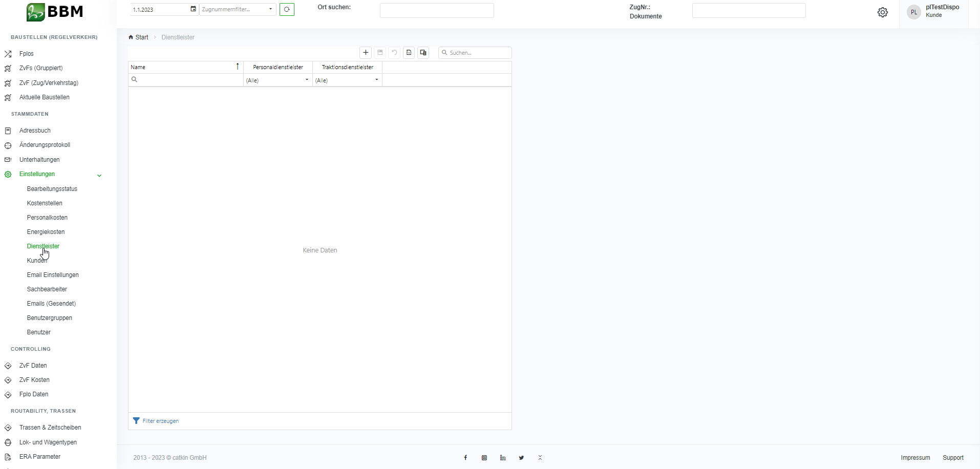Open the settings gear in top bar
Screen dimensions: 980x469
coord(882,12)
